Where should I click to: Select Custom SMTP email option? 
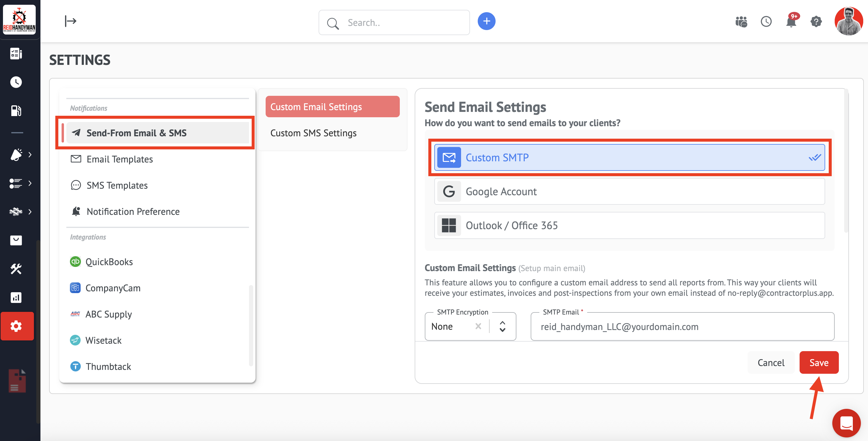pos(629,157)
